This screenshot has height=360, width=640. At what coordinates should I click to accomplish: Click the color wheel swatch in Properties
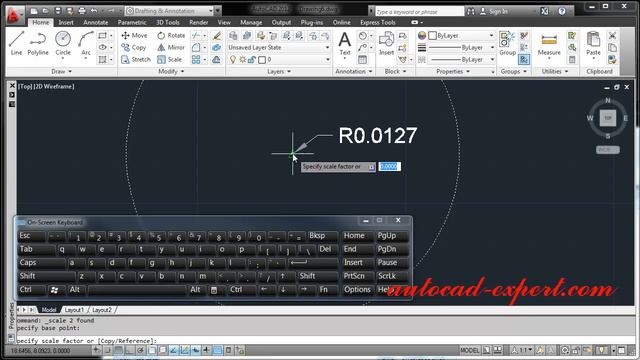click(x=422, y=36)
